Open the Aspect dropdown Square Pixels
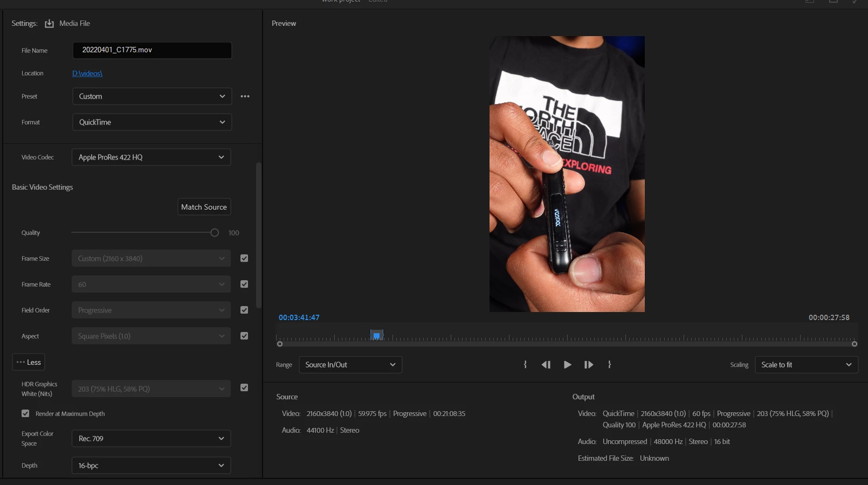This screenshot has width=868, height=485. [x=151, y=336]
